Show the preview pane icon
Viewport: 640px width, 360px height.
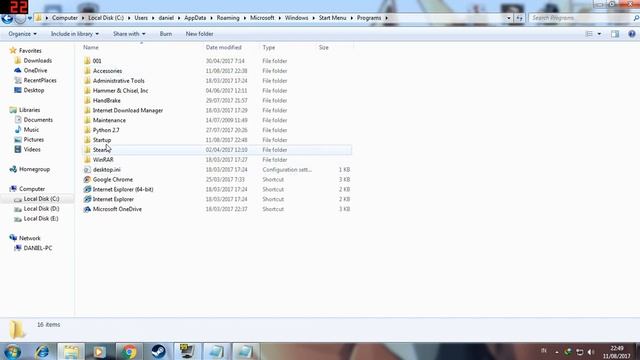(615, 34)
